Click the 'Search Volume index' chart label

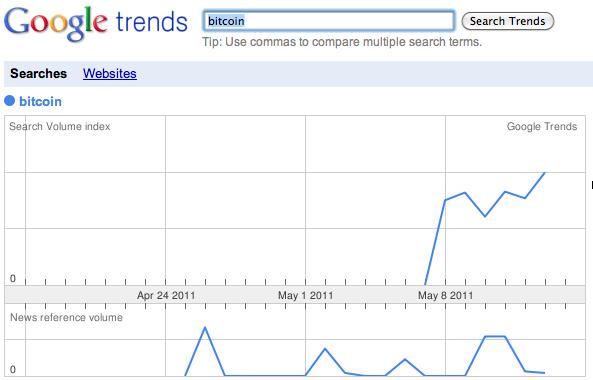(60, 126)
